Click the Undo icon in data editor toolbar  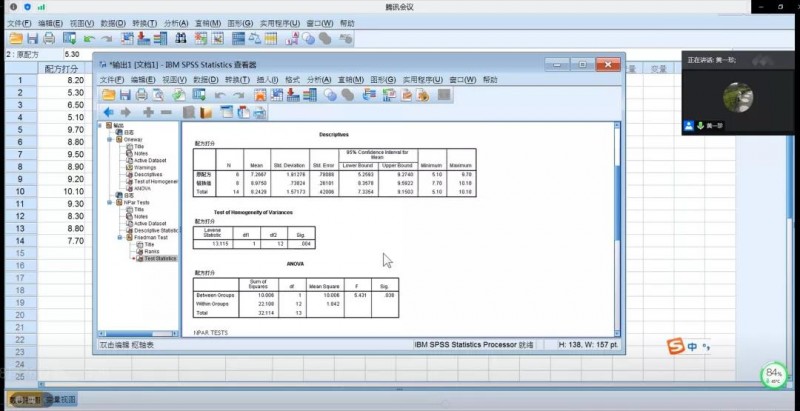tap(90, 38)
